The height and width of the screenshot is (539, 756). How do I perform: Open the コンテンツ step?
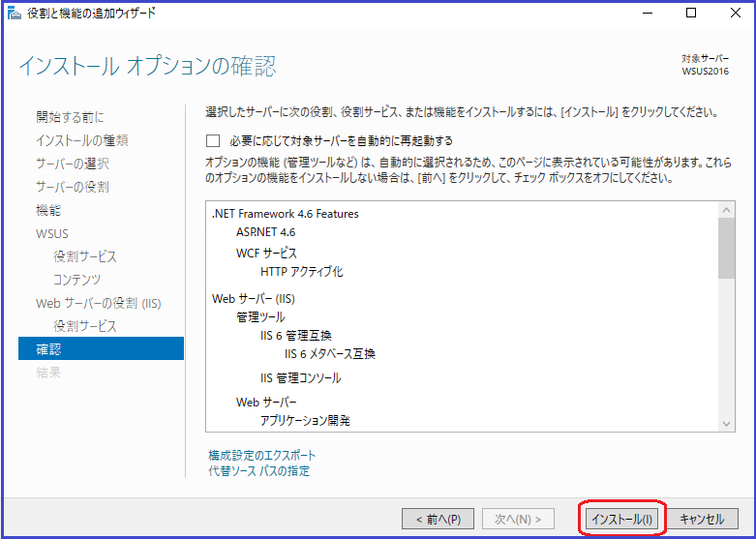tap(77, 280)
